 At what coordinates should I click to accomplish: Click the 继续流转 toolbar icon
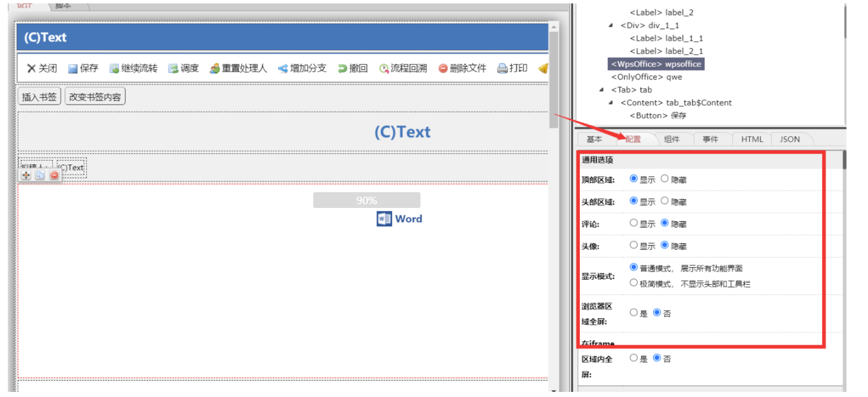click(x=114, y=69)
